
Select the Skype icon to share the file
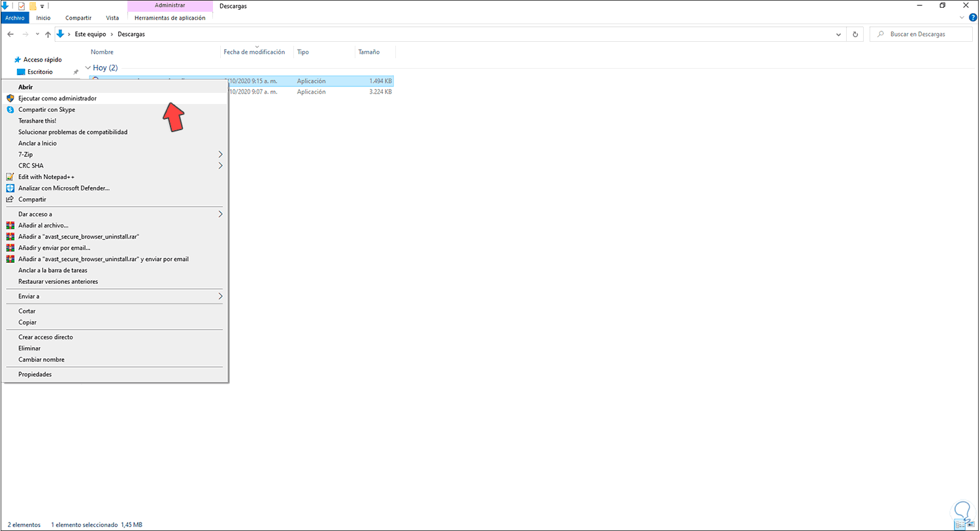[x=10, y=109]
